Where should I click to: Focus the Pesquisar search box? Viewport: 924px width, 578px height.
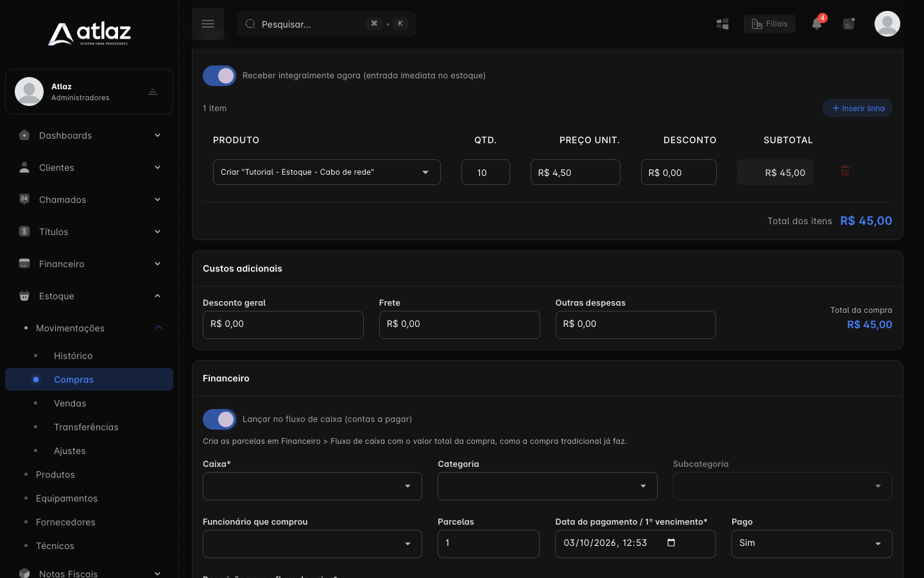coord(327,24)
